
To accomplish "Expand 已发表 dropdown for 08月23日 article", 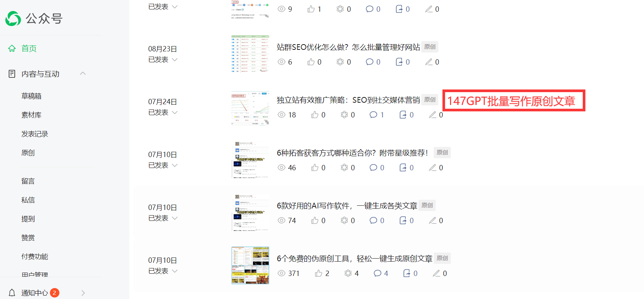I will pos(174,60).
